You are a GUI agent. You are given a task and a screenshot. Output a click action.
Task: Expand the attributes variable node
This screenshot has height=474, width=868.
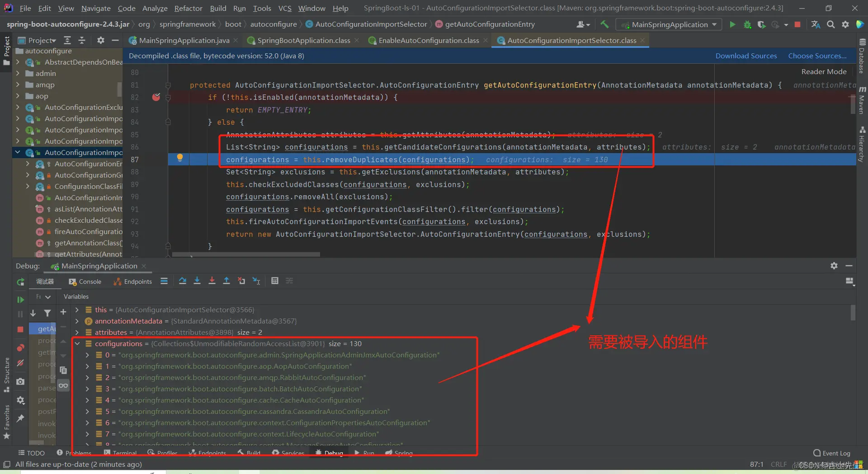coord(77,332)
